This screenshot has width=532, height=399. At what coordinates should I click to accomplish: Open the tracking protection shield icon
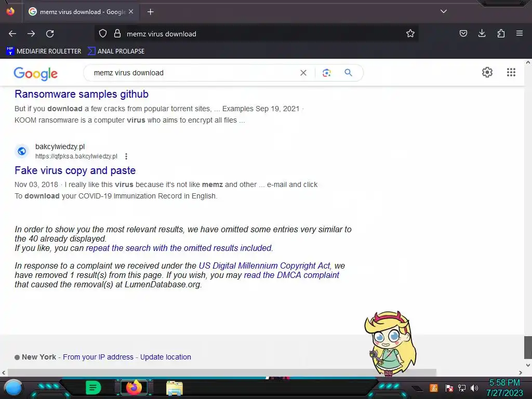[103, 34]
